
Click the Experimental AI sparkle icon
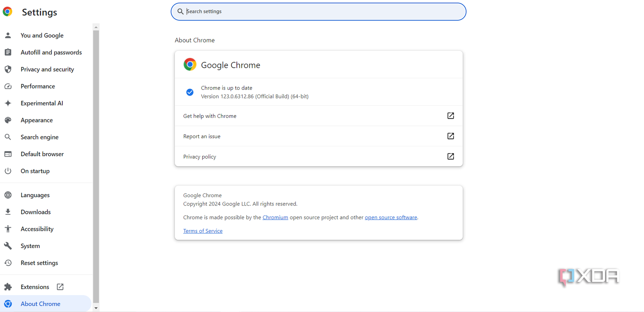pyautogui.click(x=8, y=103)
